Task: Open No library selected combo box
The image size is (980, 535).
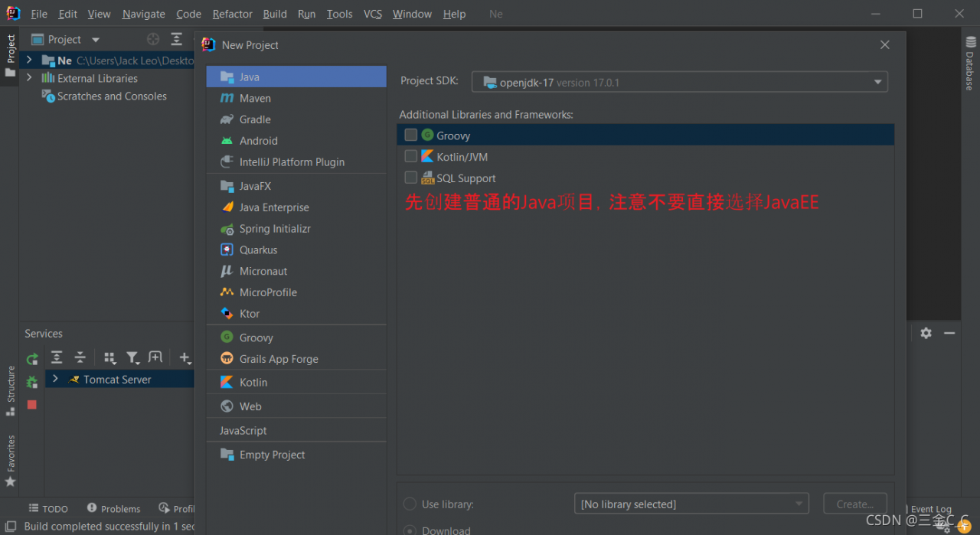Action: pyautogui.click(x=691, y=504)
